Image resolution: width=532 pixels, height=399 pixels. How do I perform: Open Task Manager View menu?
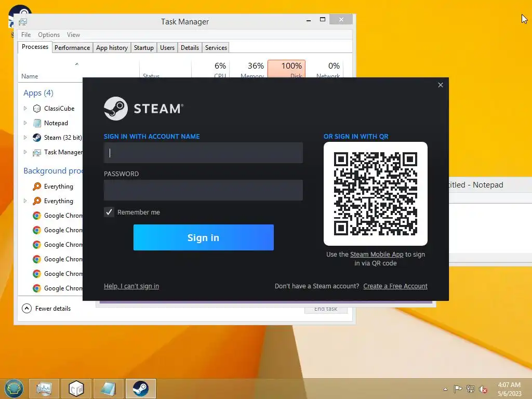pyautogui.click(x=73, y=35)
